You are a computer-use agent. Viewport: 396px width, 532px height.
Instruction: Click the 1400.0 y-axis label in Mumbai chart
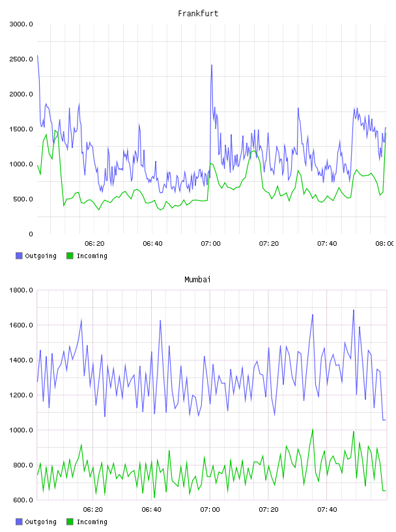coord(21,360)
